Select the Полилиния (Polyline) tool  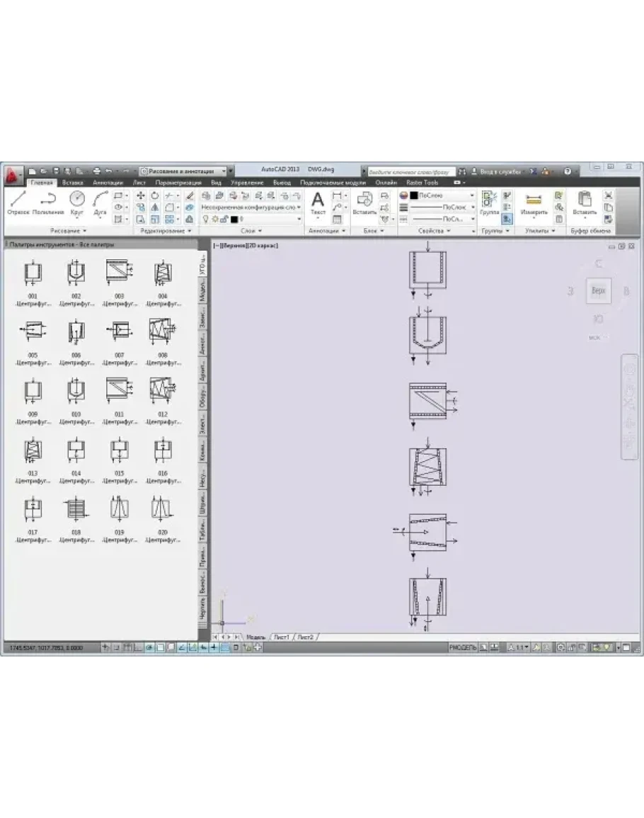tap(47, 203)
